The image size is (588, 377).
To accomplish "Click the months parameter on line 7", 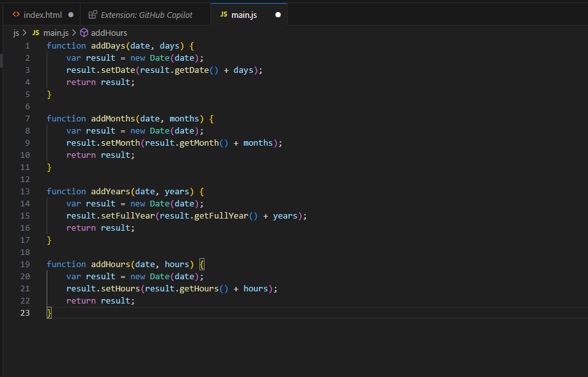I will point(184,119).
